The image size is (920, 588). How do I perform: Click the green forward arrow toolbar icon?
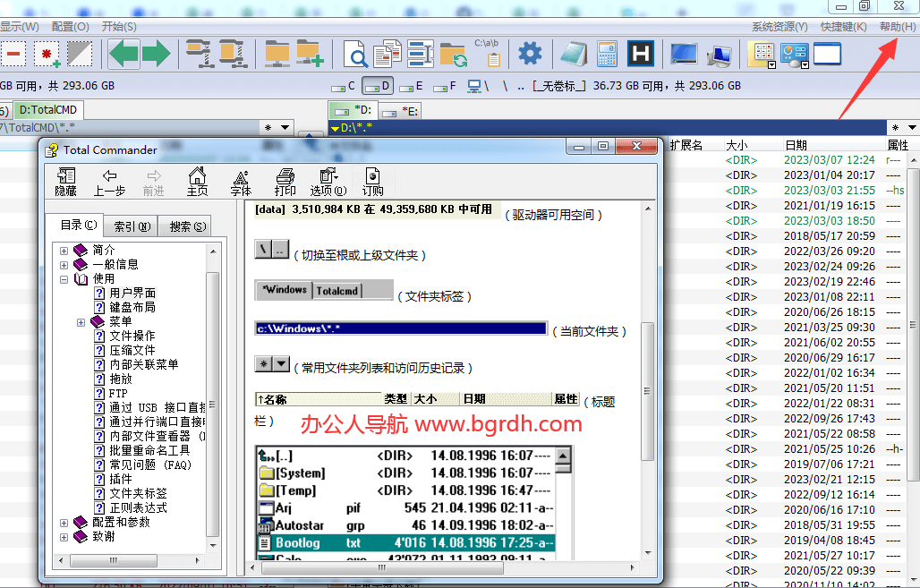point(156,54)
